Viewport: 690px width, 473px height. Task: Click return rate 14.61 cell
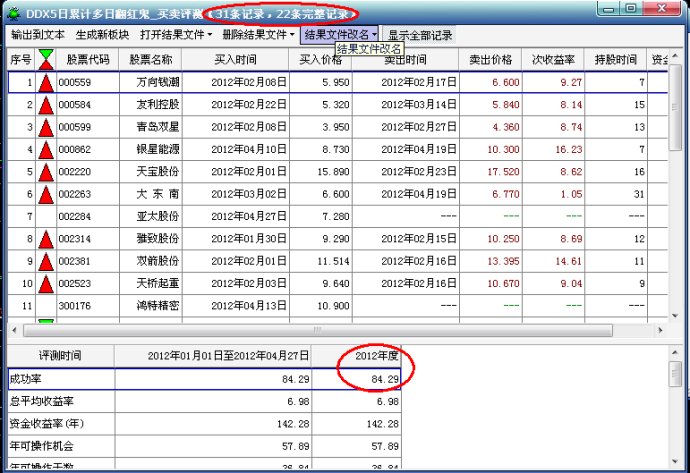pyautogui.click(x=554, y=262)
